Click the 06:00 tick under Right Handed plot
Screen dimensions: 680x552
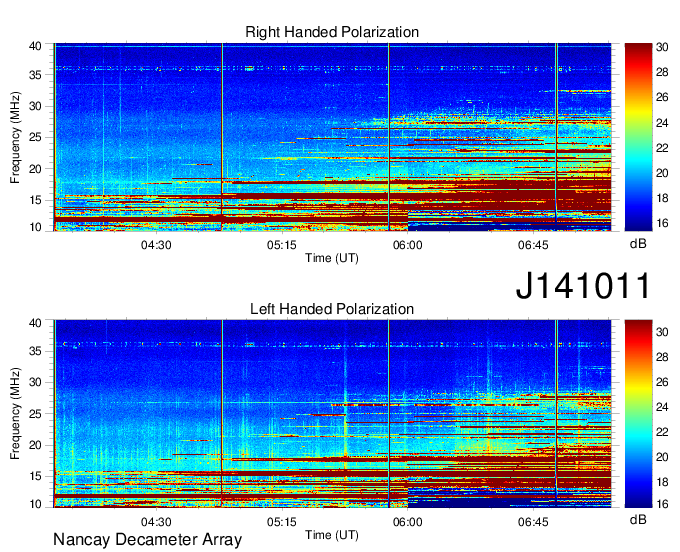pyautogui.click(x=407, y=245)
